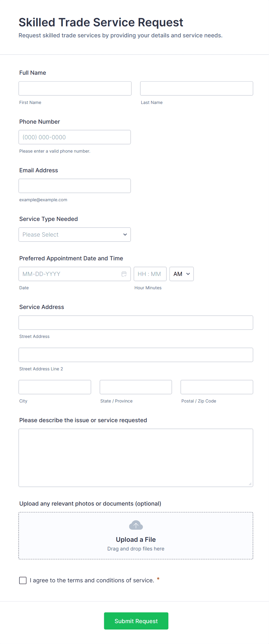Viewport: 269px width, 644px height.
Task: Click the State / Province field
Action: tap(136, 387)
